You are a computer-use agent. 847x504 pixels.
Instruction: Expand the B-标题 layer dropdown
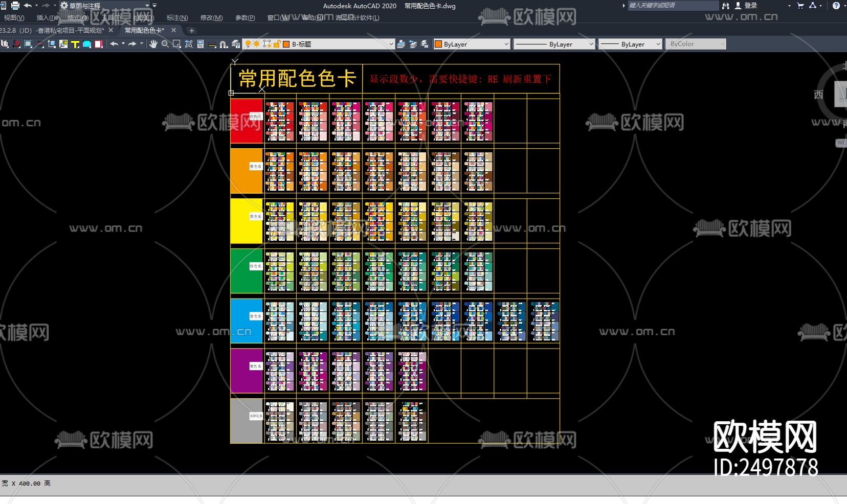tap(392, 44)
